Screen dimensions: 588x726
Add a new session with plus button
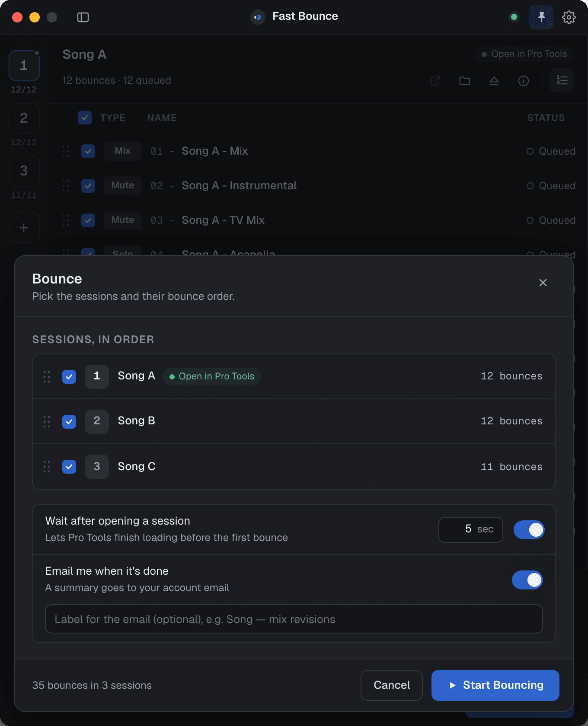click(24, 227)
